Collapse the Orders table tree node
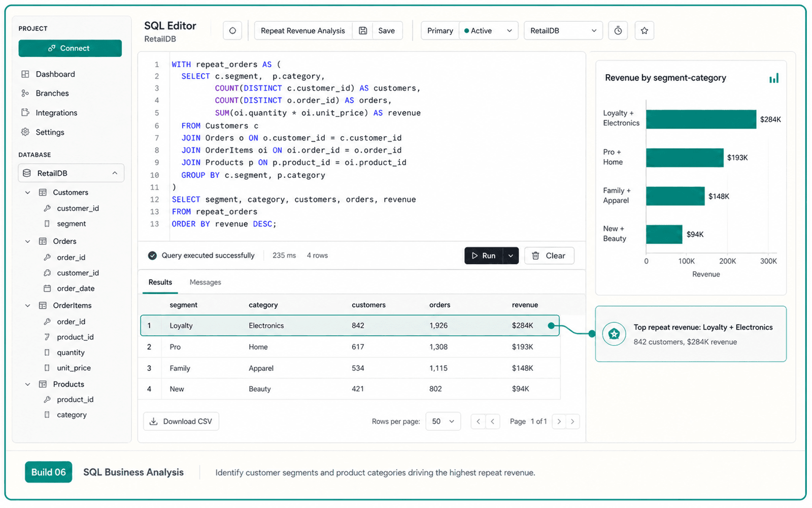 (x=27, y=241)
